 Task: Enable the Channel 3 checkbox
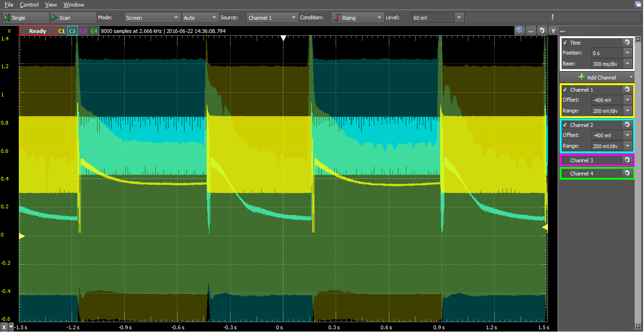coord(565,160)
